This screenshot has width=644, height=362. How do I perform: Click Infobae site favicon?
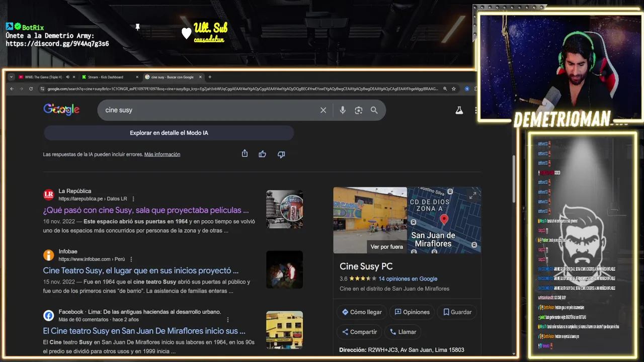coord(49,255)
